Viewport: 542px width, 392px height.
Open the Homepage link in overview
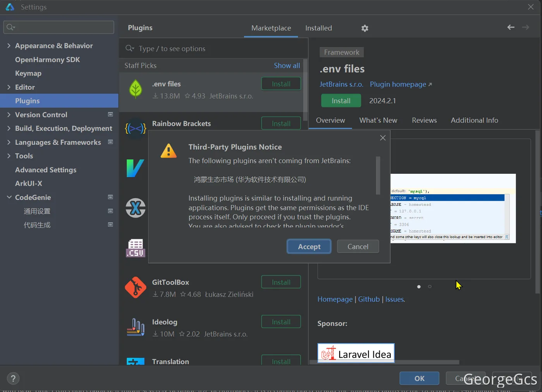coord(335,299)
